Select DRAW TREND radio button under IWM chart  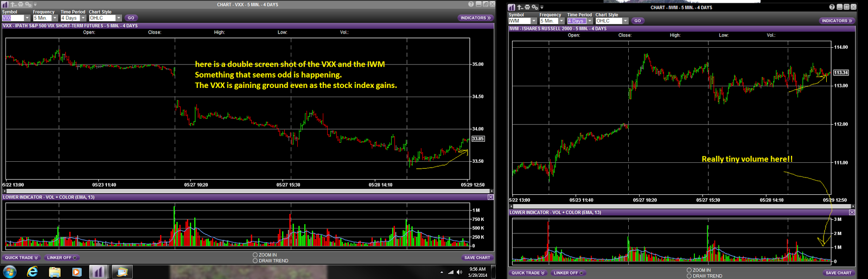pyautogui.click(x=689, y=276)
